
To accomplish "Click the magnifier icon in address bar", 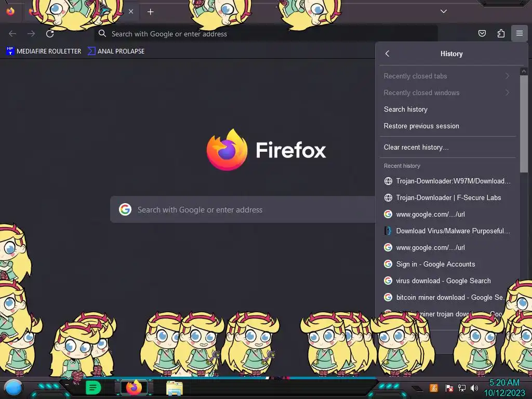I will point(102,33).
